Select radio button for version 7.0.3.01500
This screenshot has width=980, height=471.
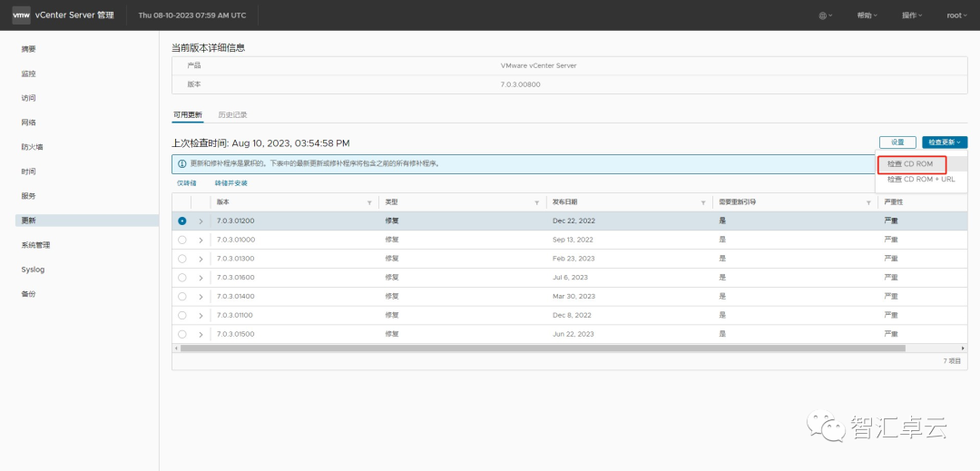point(181,334)
